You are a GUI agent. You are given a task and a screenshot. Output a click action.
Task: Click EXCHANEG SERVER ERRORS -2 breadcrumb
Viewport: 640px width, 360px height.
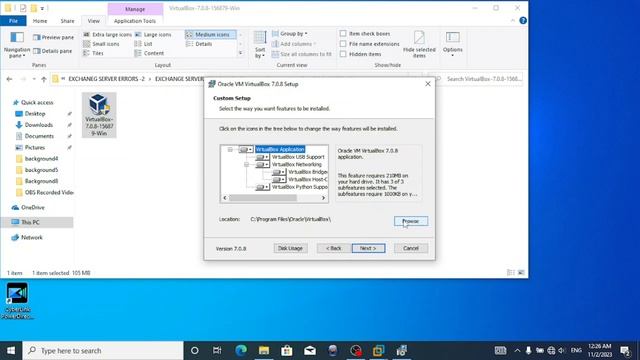coord(107,79)
